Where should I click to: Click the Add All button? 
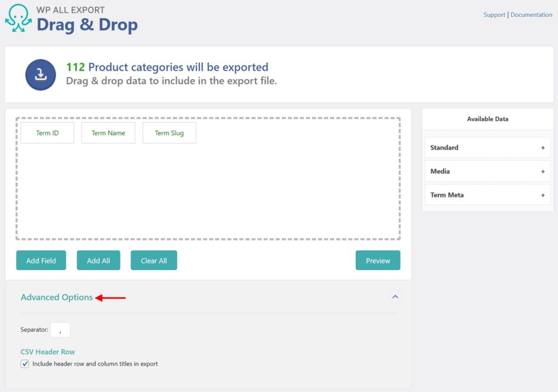tap(98, 260)
